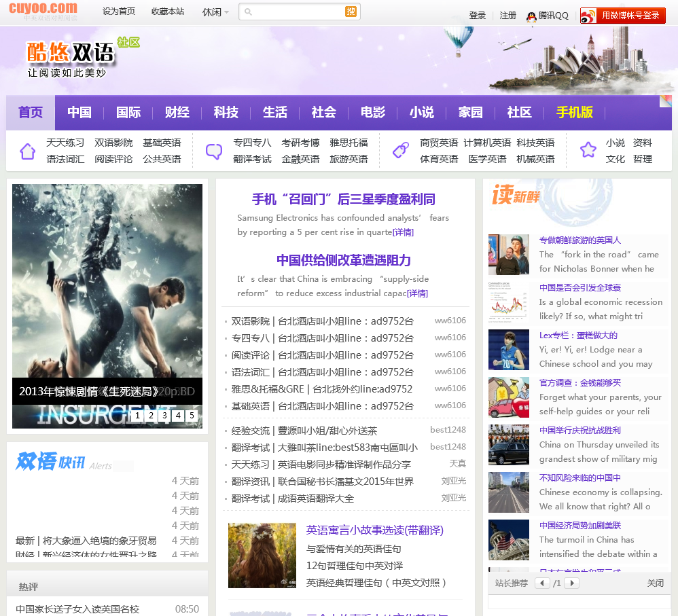This screenshot has width=678, height=616.
Task: Click 设为首页 link
Action: (118, 12)
